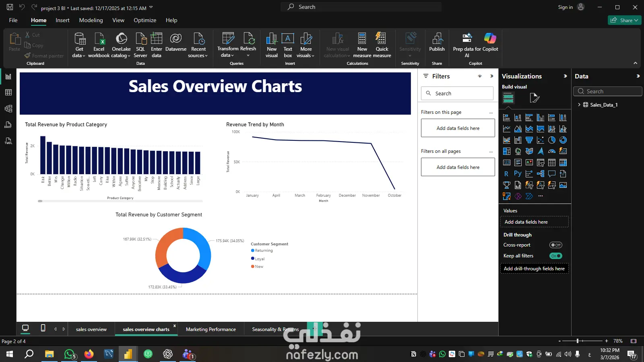The width and height of the screenshot is (644, 362).
Task: Choose the Waterfall chart visual
Action: click(518, 140)
